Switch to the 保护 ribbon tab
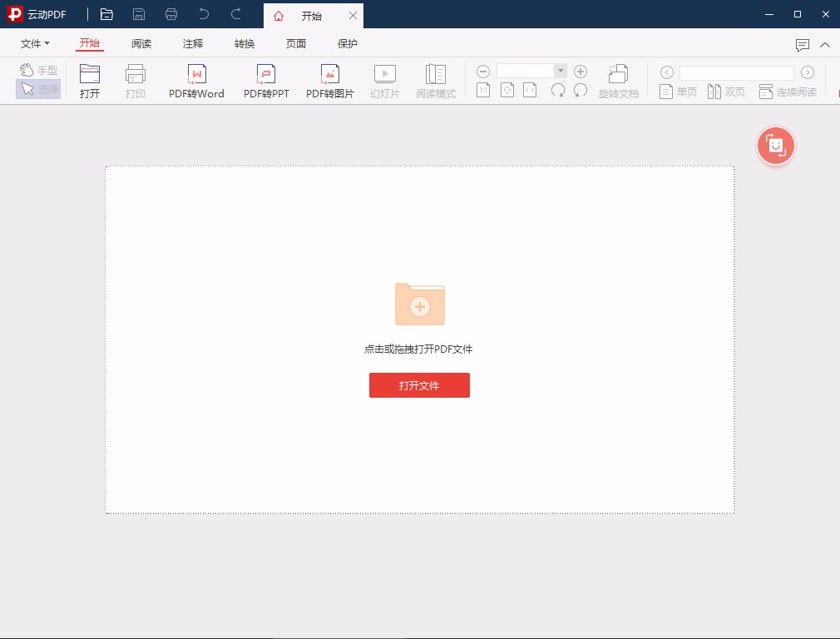840x639 pixels. pos(347,43)
